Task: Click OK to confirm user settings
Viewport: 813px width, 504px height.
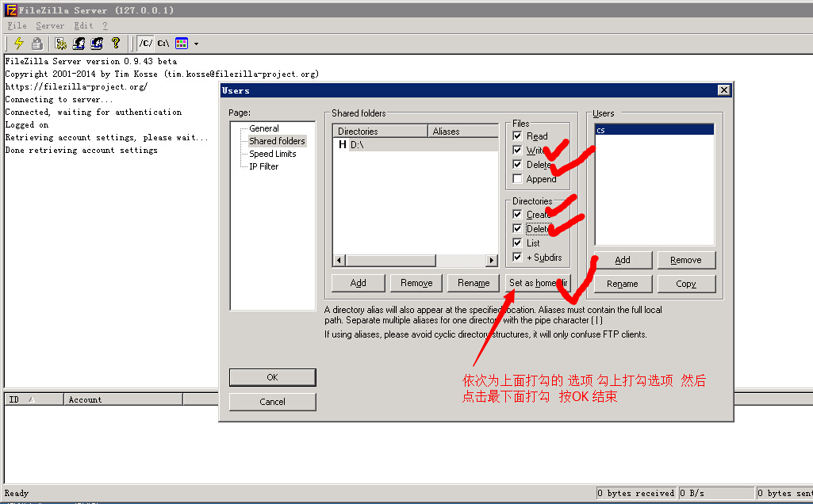Action: click(x=272, y=378)
